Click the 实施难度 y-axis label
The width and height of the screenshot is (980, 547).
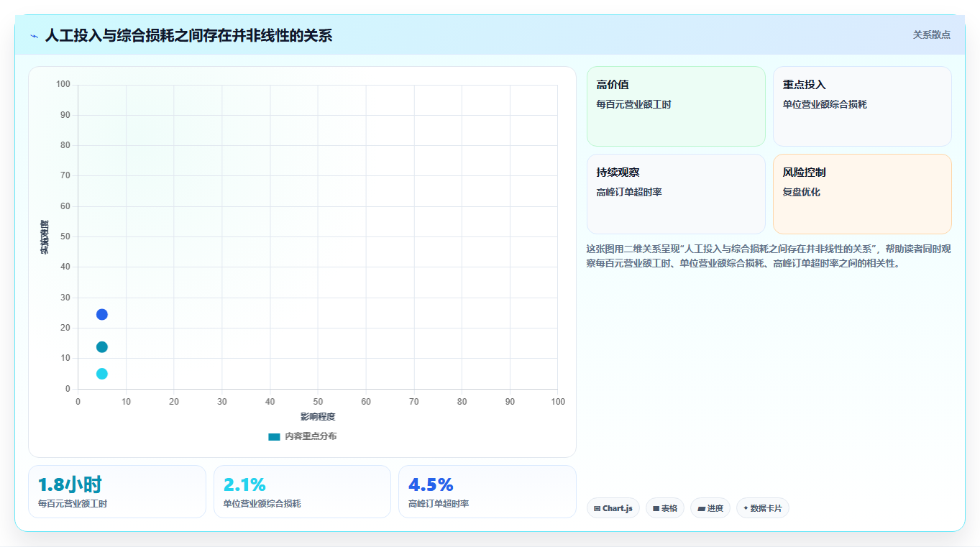[45, 236]
